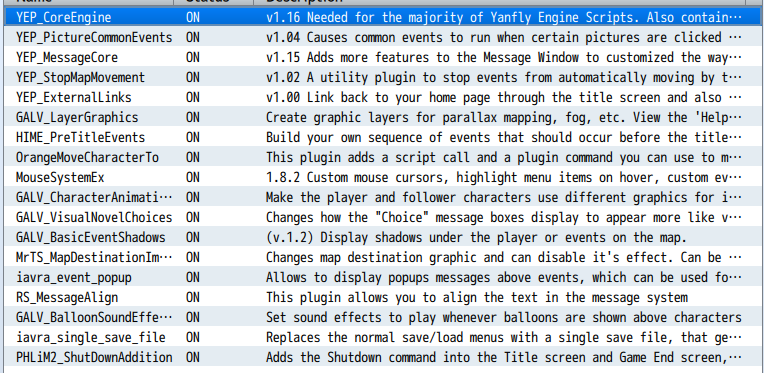This screenshot has height=373, width=764.
Task: Select the iavra_single_save_file plugin name
Action: click(x=91, y=337)
